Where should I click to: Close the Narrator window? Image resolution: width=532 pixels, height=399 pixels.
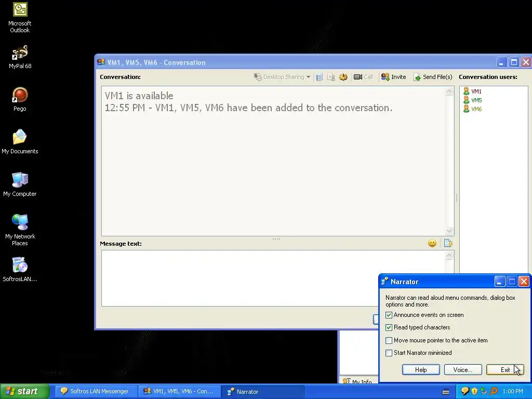point(524,281)
